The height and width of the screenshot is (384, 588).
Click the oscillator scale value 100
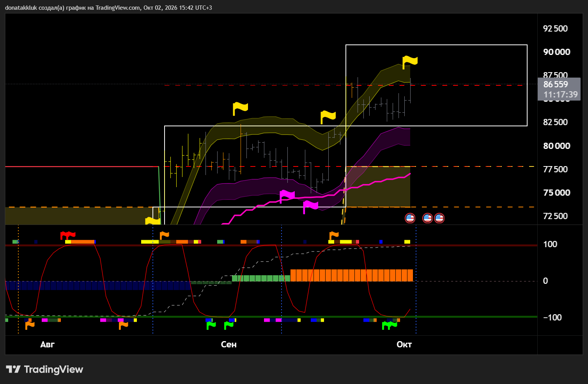click(x=550, y=244)
